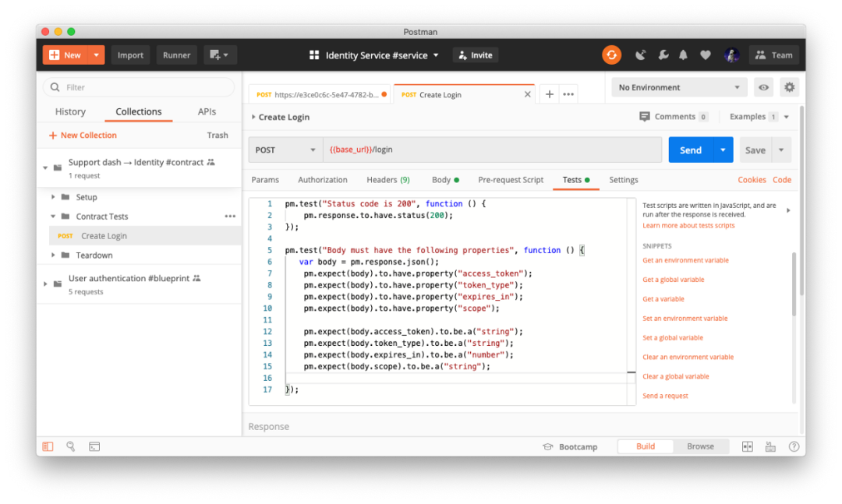Switch to Browse mode toggle

point(699,446)
